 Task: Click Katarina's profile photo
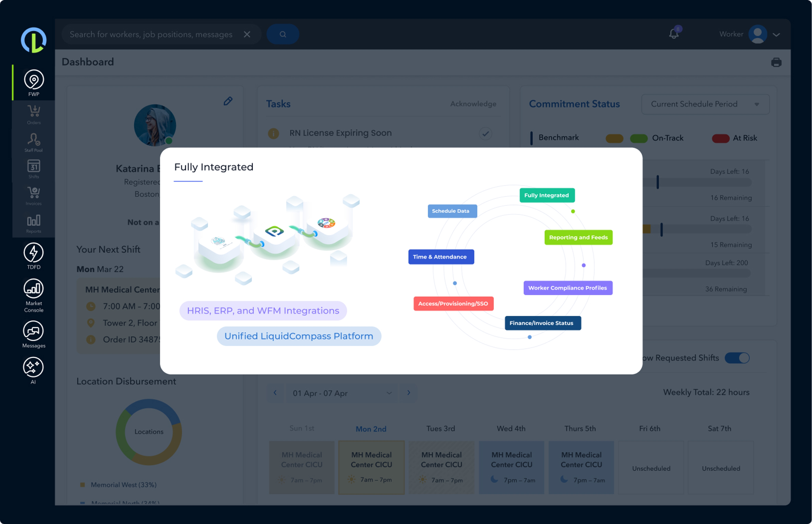click(x=155, y=125)
